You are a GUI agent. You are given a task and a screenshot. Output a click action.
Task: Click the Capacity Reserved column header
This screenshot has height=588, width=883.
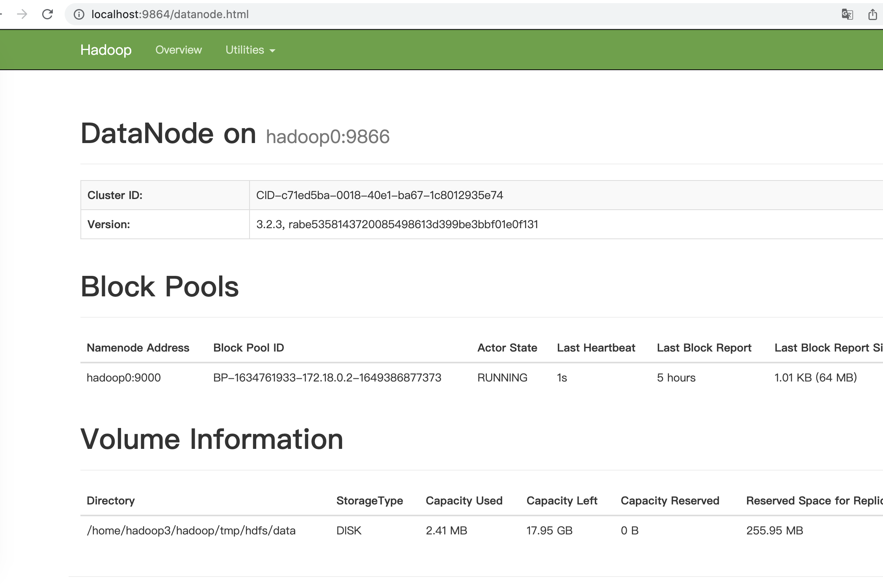point(670,501)
